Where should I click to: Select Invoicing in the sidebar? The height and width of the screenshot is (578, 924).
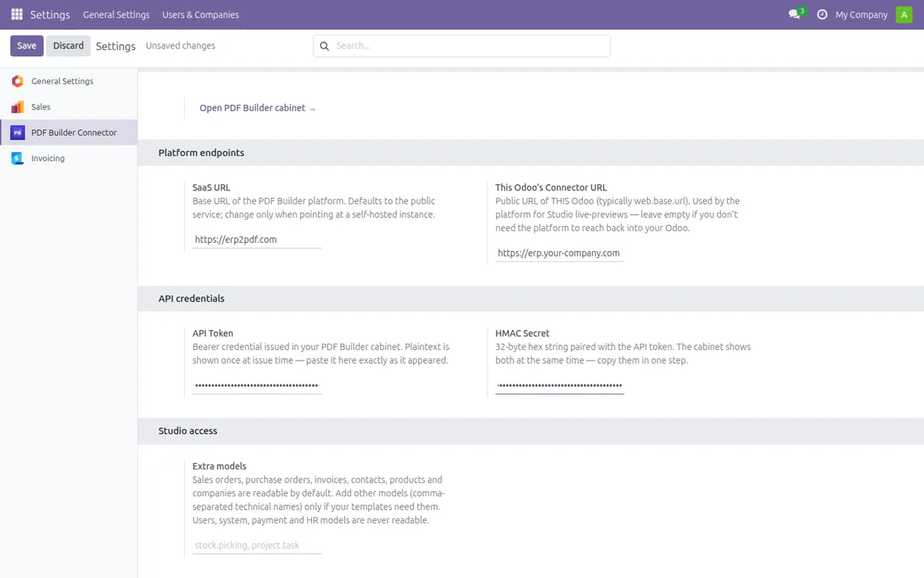[69, 158]
